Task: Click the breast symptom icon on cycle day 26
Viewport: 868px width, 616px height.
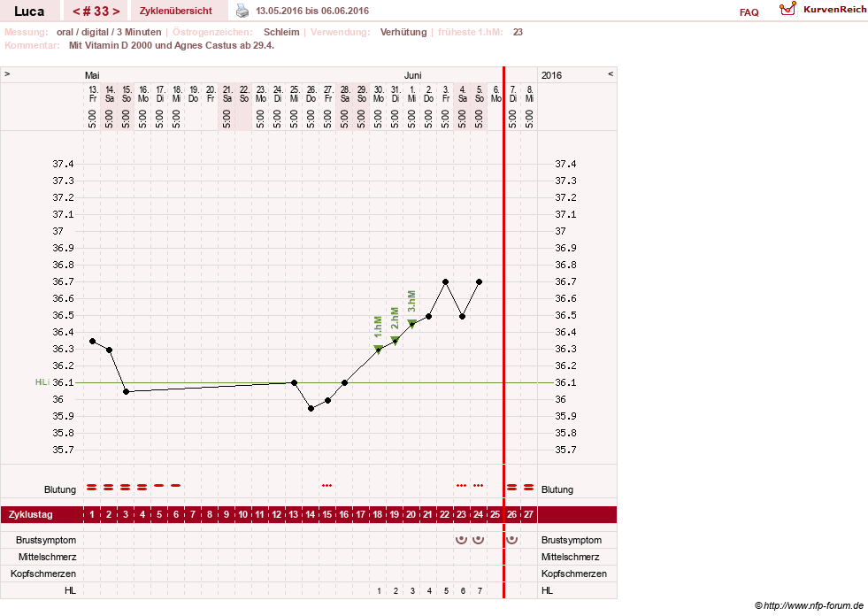Action: tap(512, 540)
